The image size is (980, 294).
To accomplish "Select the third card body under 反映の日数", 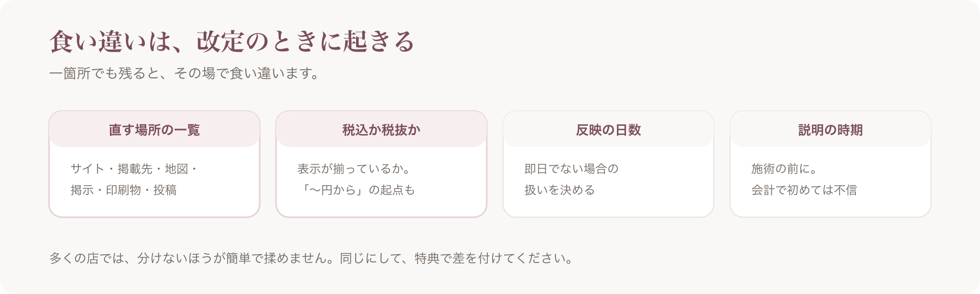I will [608, 181].
